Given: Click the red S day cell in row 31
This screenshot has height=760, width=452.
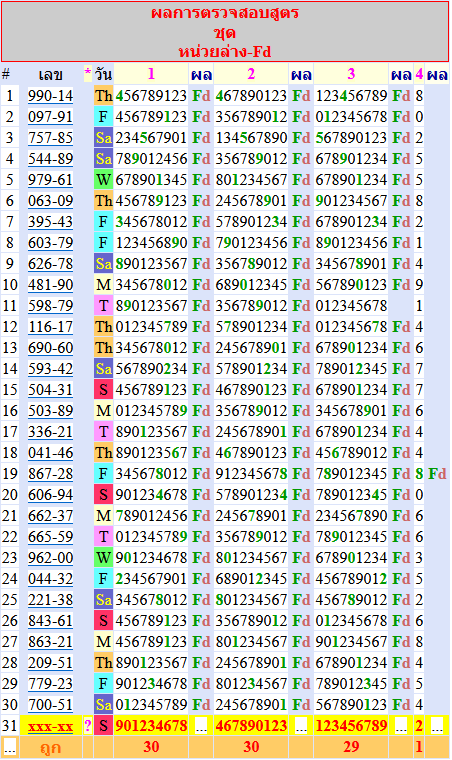Looking at the screenshot, I should pos(103,726).
